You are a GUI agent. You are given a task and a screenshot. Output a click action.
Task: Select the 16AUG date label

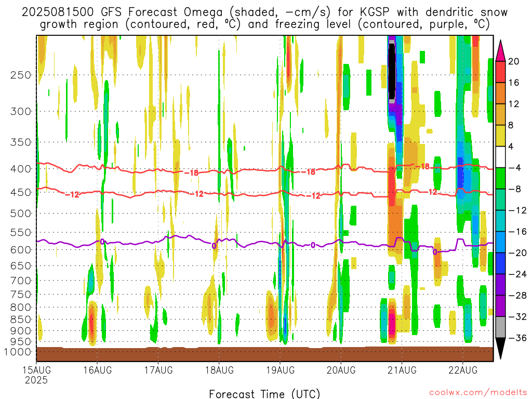97,370
